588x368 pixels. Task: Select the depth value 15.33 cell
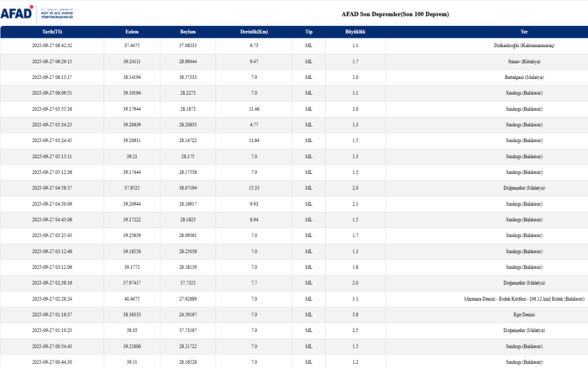[x=253, y=187]
